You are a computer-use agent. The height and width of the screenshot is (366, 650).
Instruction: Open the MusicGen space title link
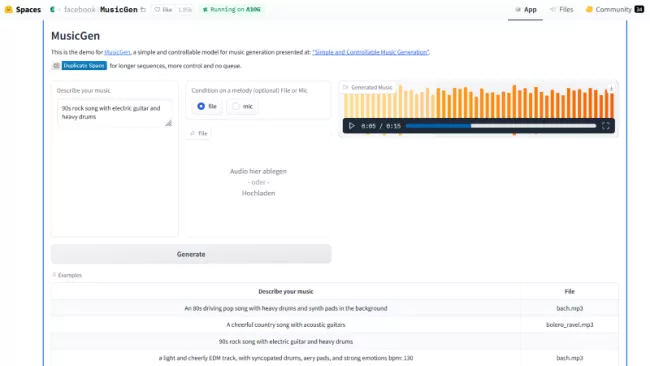119,9
